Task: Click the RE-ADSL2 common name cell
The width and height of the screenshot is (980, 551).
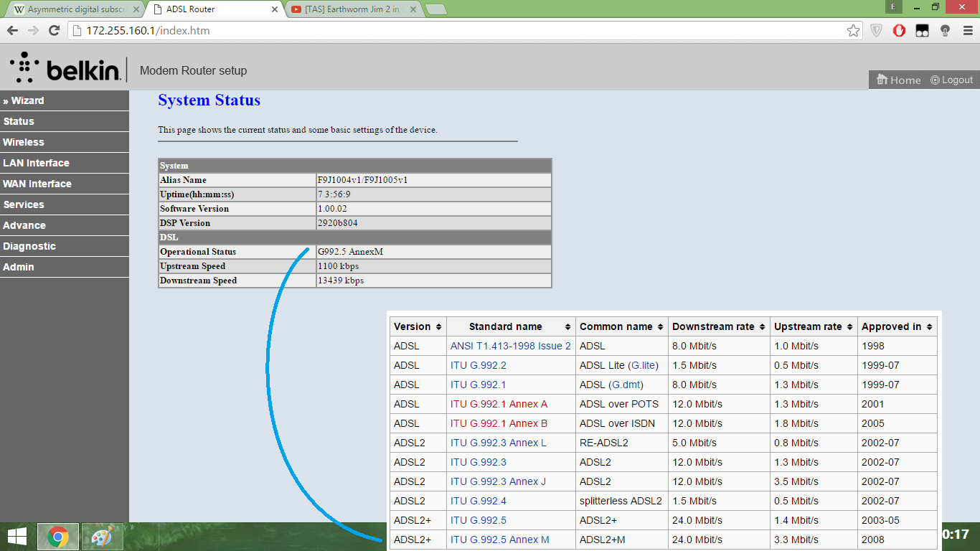Action: click(622, 443)
